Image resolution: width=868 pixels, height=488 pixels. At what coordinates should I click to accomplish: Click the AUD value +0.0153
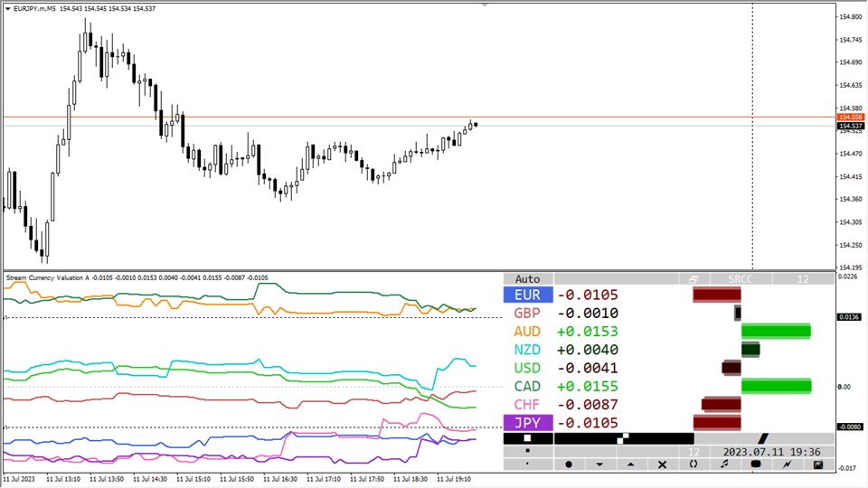point(588,332)
